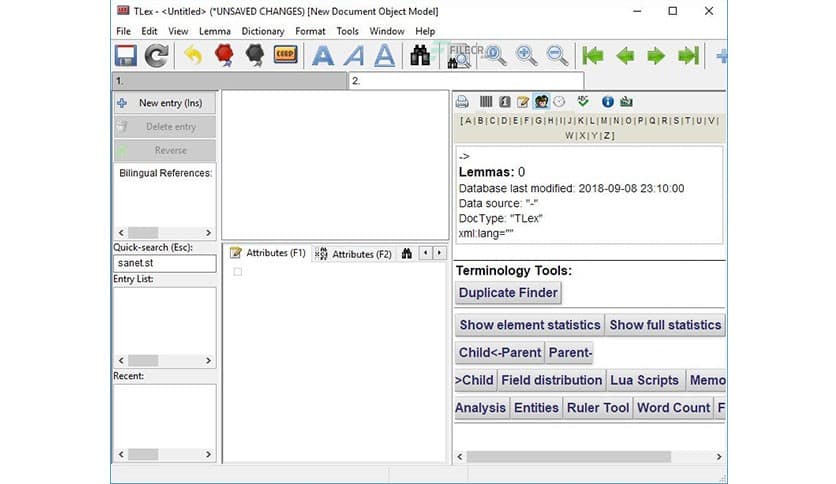Viewport: 836px width, 484px height.
Task: Switch to the Attributes (F1) tab
Action: [x=268, y=253]
